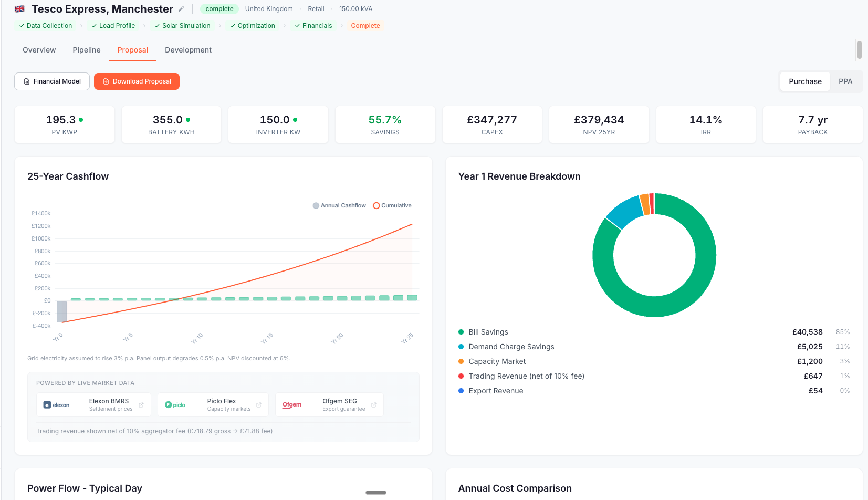
Task: Open the Ofgem SEG external link icon
Action: click(373, 405)
